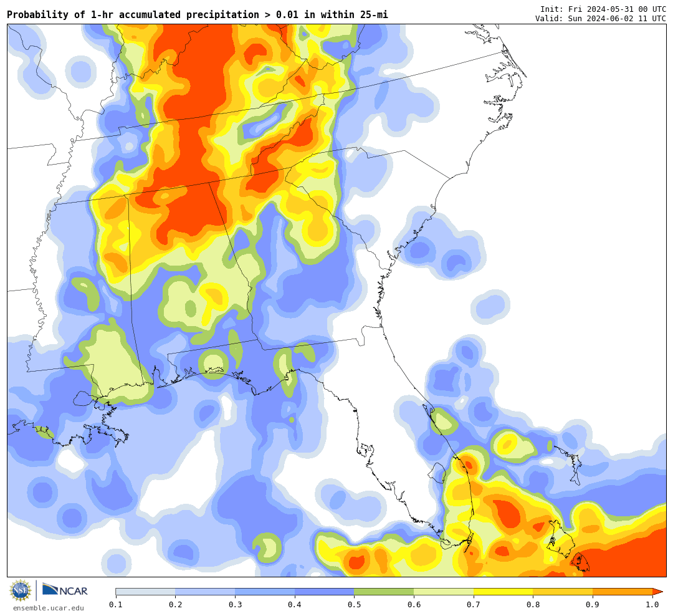Viewport: 673px width, 616px height.
Task: Click the Valid date line
Action: 601,19
